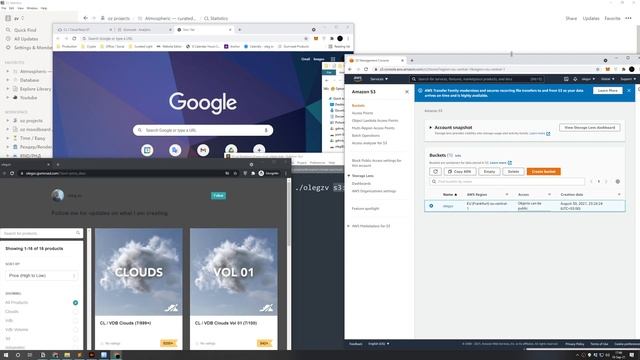Image resolution: width=640 pixels, height=360 pixels.
Task: Open the AWS Services dropdown
Action: (x=379, y=79)
